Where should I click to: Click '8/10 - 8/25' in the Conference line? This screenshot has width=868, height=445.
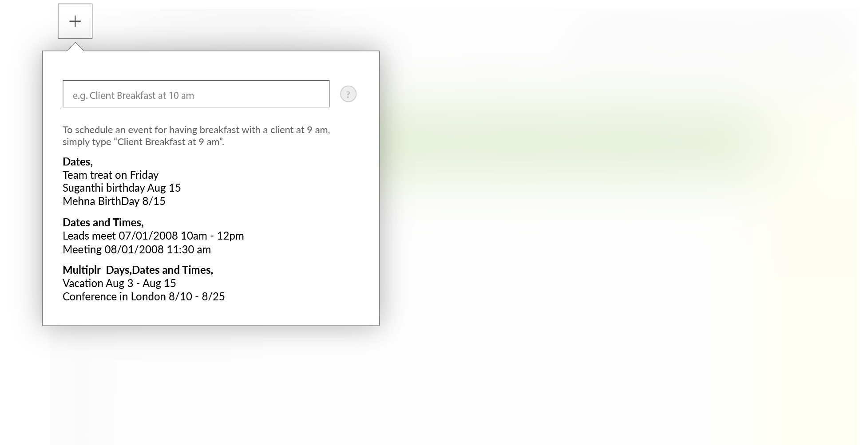click(197, 296)
